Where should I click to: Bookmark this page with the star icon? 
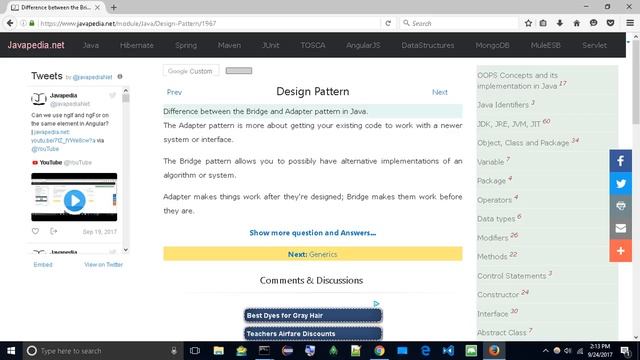pos(528,23)
